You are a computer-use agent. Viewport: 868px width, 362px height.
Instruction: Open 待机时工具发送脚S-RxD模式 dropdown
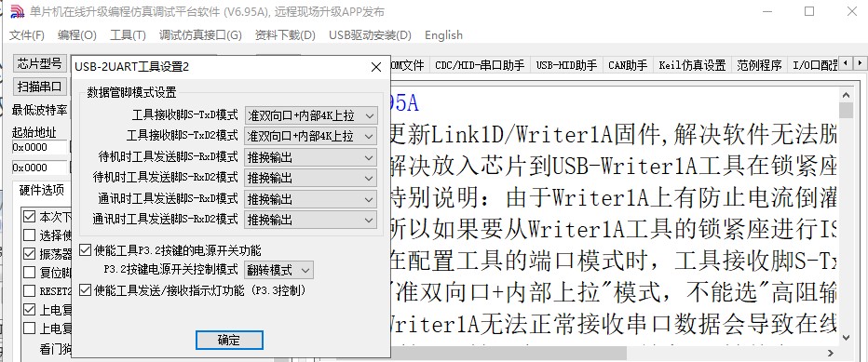click(x=310, y=158)
